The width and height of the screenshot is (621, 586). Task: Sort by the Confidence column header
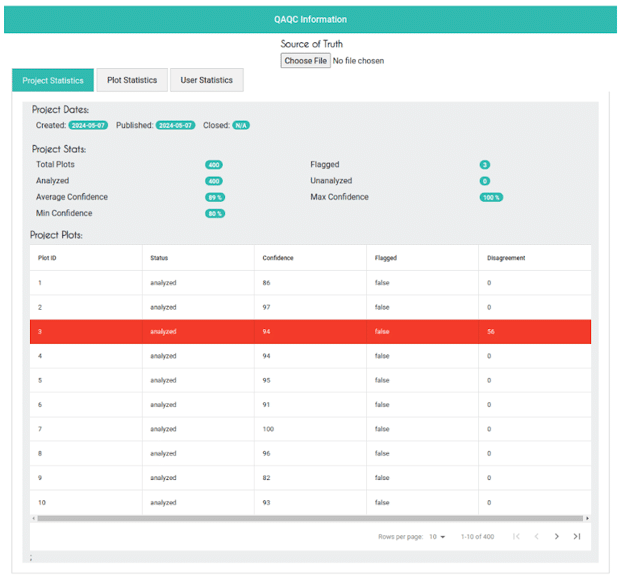coord(278,258)
